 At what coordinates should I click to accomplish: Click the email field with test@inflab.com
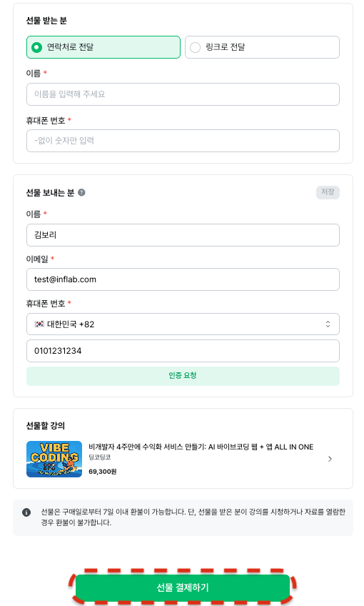tap(183, 279)
